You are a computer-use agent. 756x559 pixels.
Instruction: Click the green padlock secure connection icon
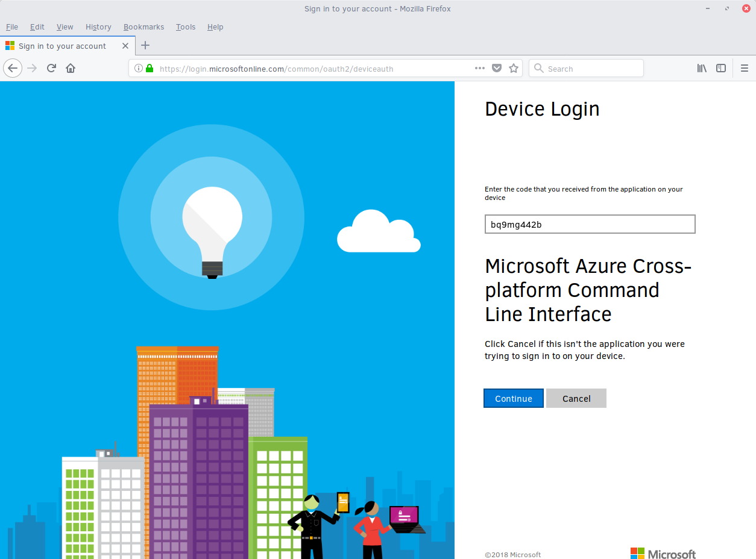coord(149,68)
